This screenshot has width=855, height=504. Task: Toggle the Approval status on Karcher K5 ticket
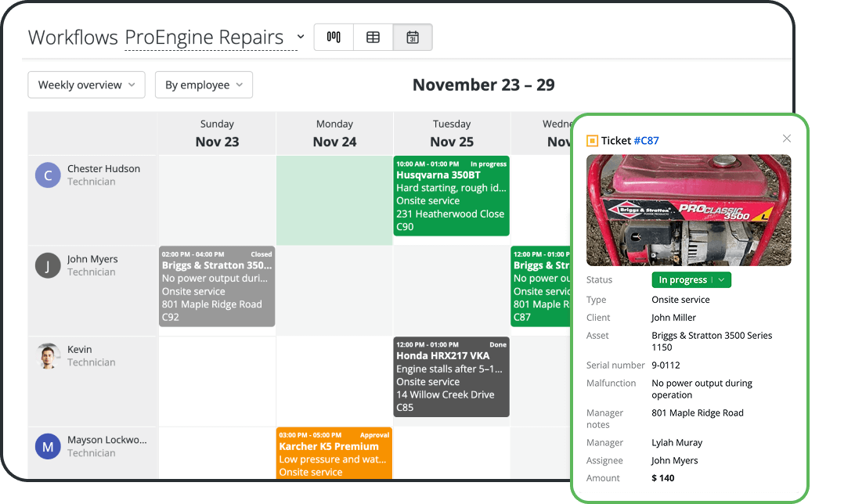tap(374, 435)
